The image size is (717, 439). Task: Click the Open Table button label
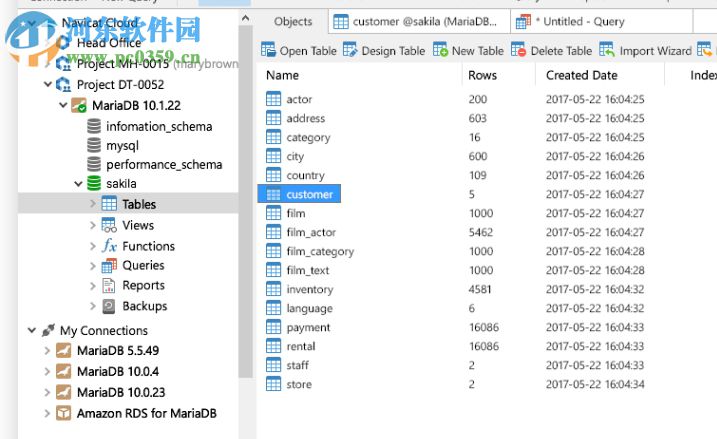tap(308, 51)
